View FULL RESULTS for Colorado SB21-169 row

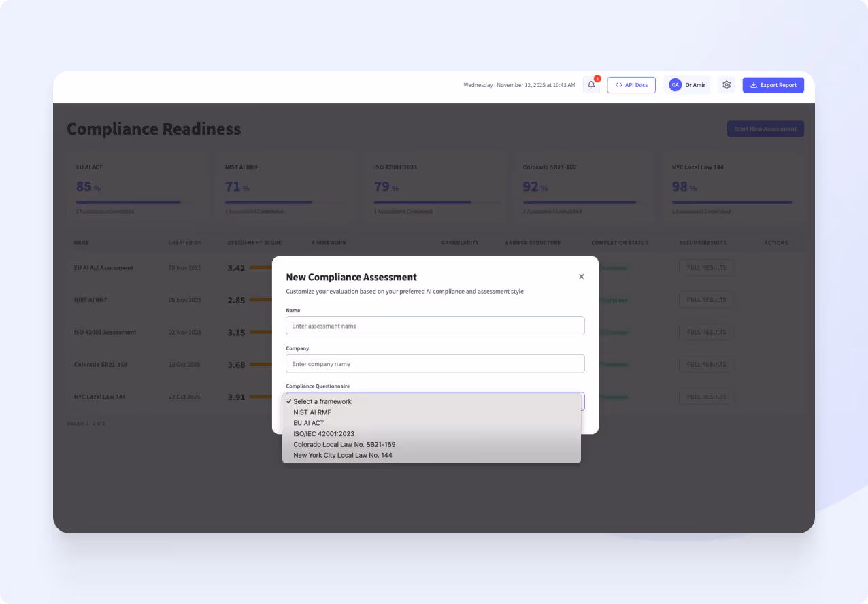(x=707, y=365)
